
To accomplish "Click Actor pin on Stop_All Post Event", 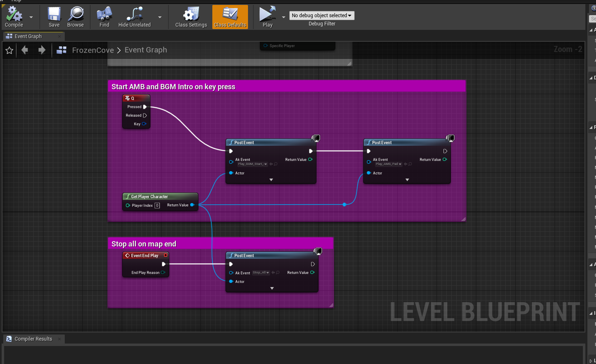I will (x=231, y=282).
